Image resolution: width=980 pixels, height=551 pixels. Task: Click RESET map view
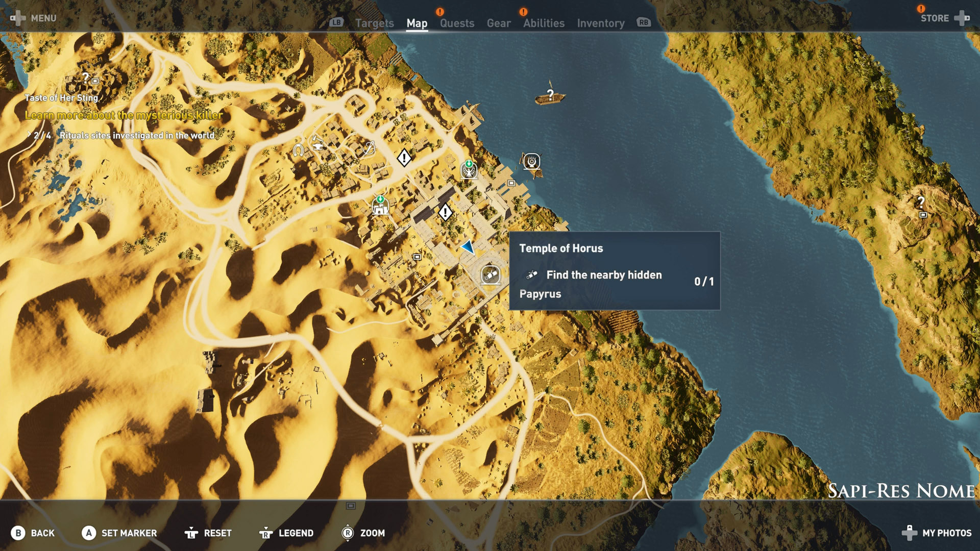click(208, 533)
